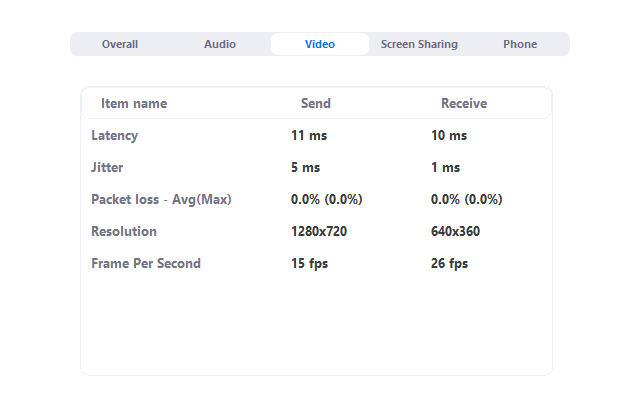Select the 15 fps send value
633x407 pixels.
point(310,264)
